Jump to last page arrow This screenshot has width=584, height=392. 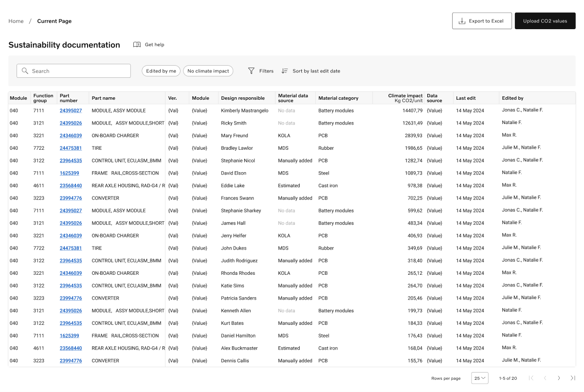[573, 378]
